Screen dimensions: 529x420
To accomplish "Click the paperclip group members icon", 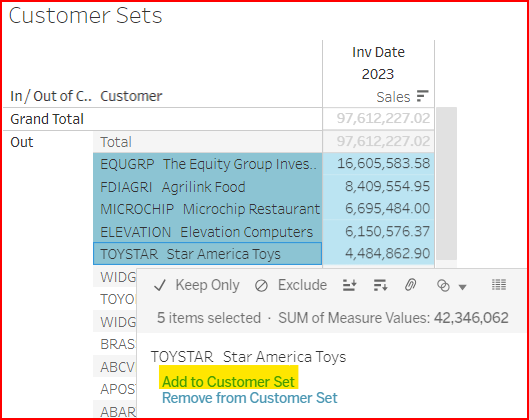I will point(410,285).
